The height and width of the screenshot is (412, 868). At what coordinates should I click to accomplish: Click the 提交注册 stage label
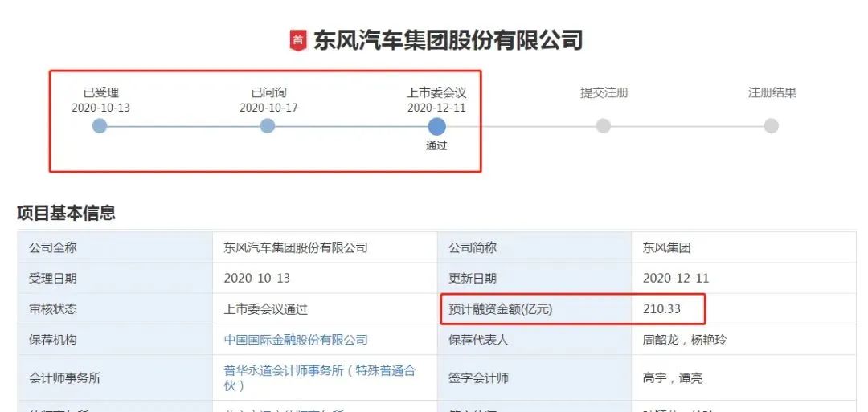[x=604, y=92]
